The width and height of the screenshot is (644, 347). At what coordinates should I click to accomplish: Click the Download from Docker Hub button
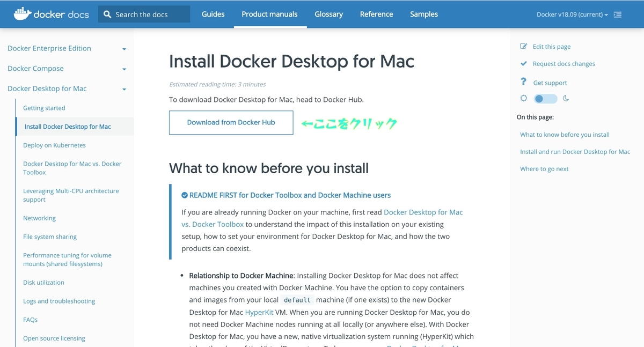[x=231, y=122]
